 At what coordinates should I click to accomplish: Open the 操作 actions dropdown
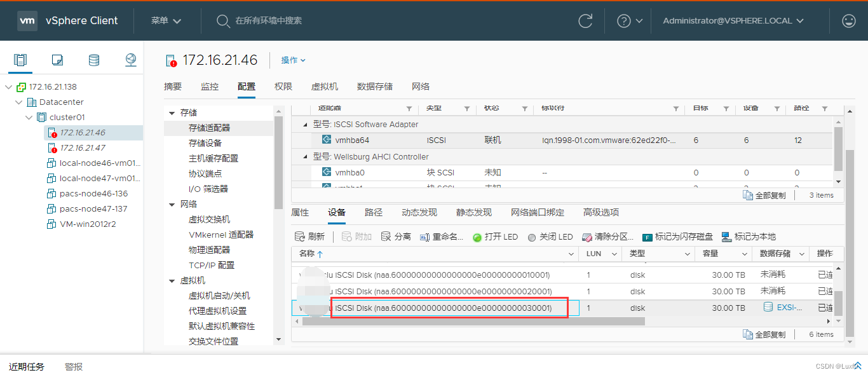[x=293, y=60]
